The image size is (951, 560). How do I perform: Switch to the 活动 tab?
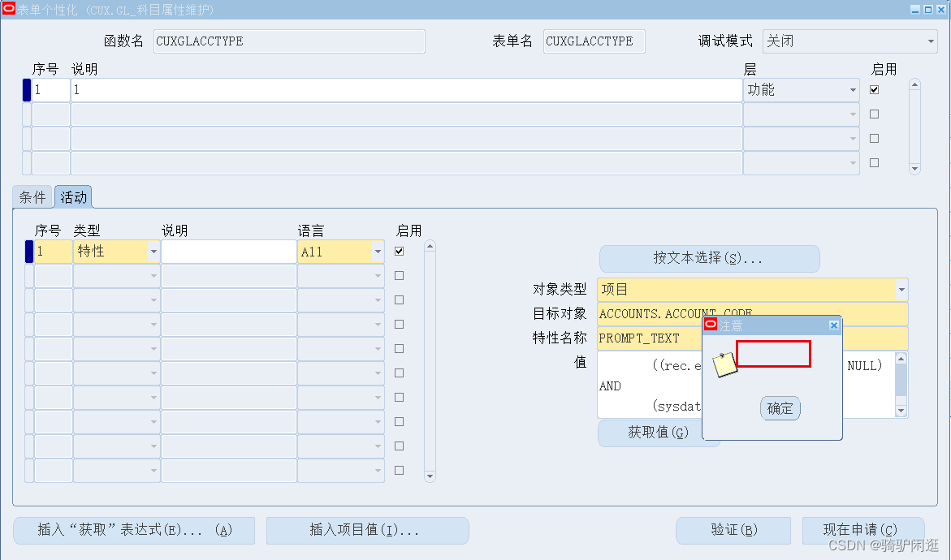(x=73, y=197)
